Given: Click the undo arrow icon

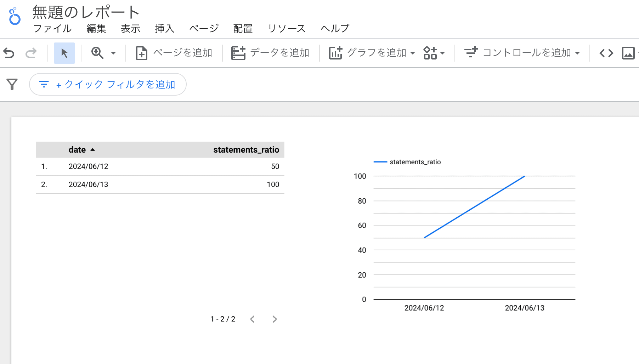Looking at the screenshot, I should [9, 53].
